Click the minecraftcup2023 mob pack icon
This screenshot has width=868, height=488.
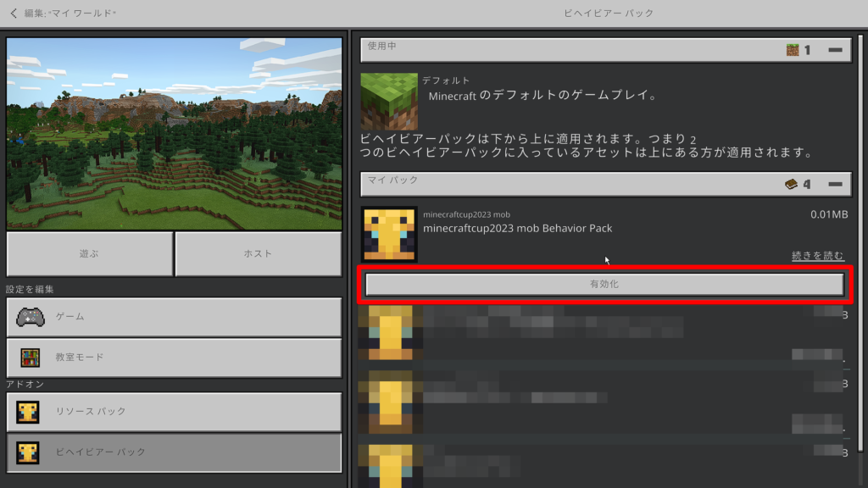click(389, 235)
